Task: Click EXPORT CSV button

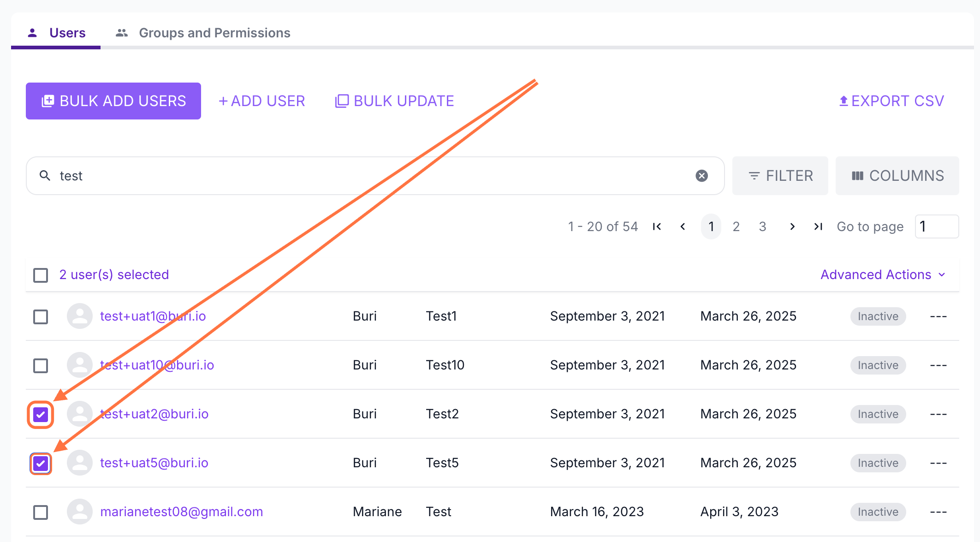Action: [891, 101]
